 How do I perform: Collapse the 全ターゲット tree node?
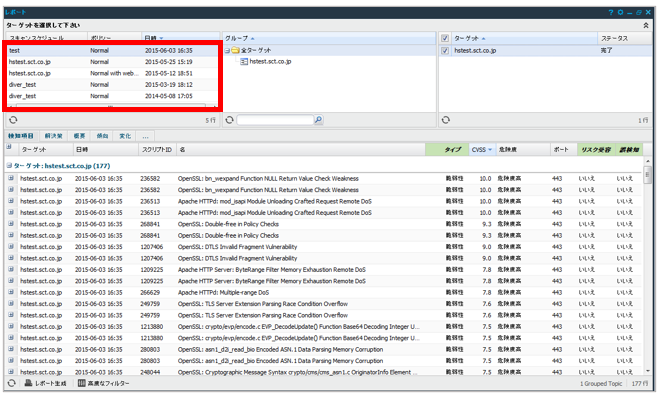[x=227, y=50]
